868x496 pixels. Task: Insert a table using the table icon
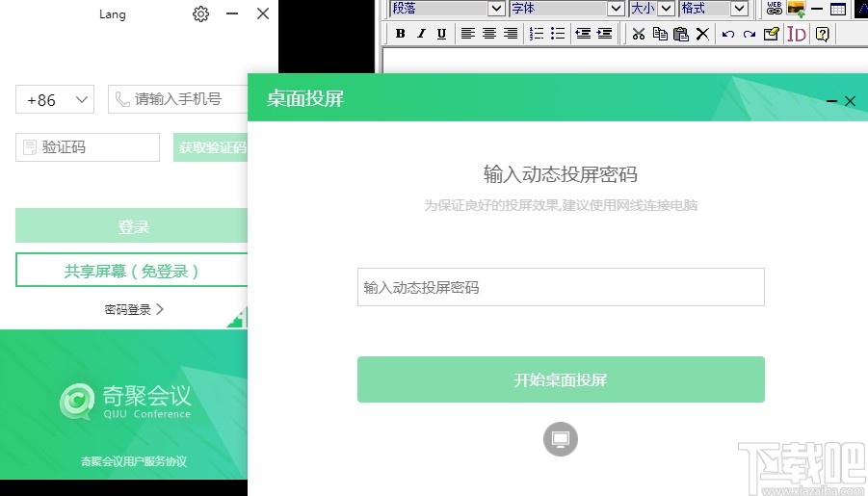pos(838,9)
